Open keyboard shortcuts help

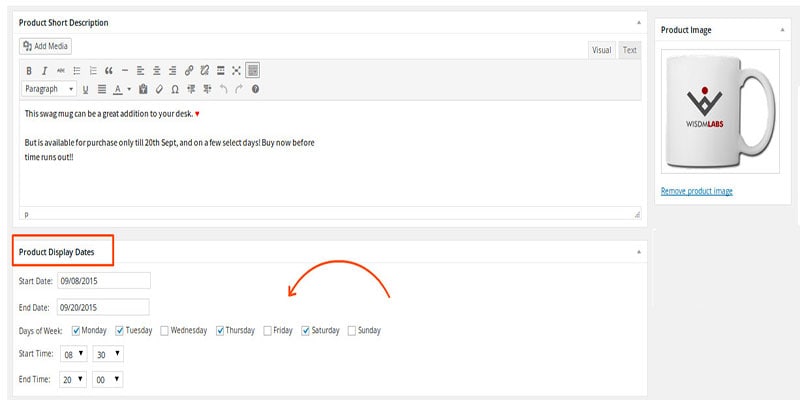pos(256,89)
